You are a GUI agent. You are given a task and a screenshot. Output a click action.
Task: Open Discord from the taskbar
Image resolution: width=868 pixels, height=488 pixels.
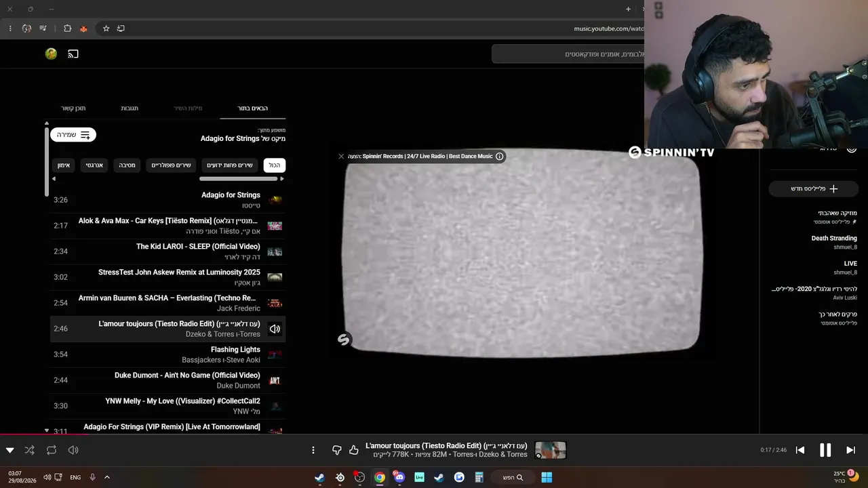pos(399,477)
